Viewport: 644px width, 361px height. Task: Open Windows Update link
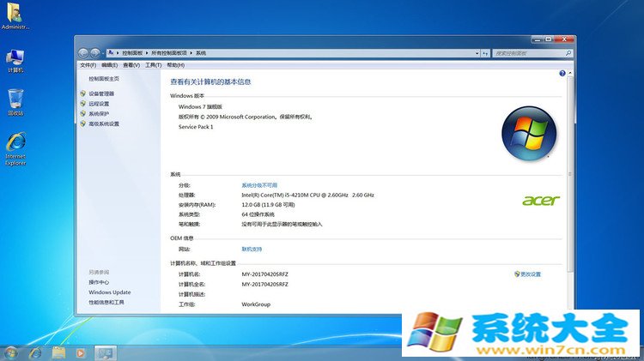pyautogui.click(x=110, y=292)
